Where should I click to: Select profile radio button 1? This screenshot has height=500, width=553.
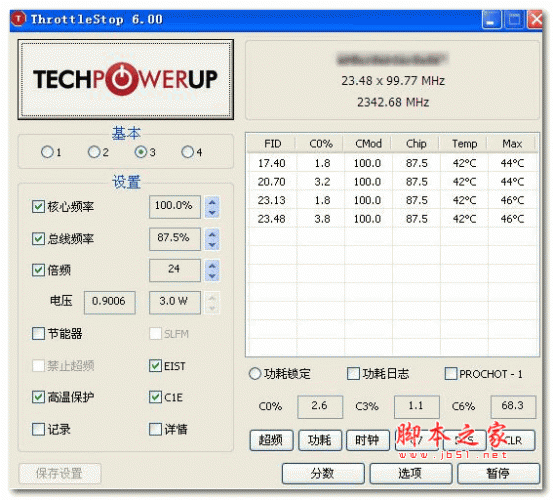tap(47, 152)
